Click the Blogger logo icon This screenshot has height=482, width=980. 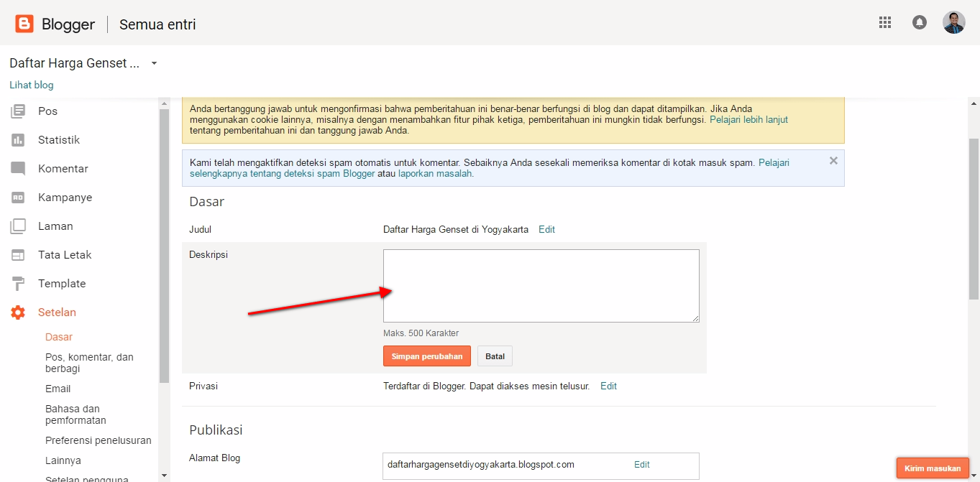(24, 24)
